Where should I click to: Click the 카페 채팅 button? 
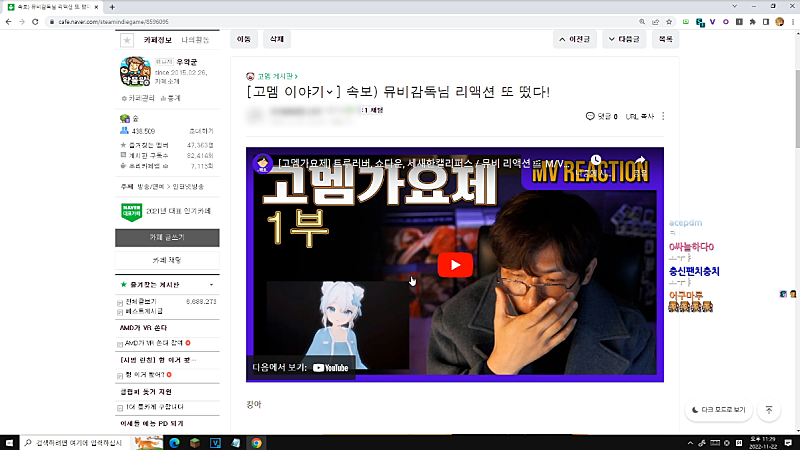[x=167, y=260]
